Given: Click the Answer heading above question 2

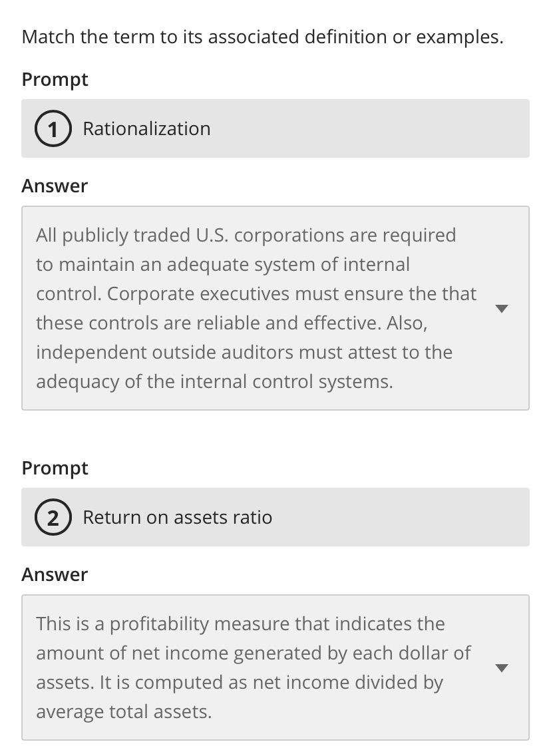Looking at the screenshot, I should (55, 574).
